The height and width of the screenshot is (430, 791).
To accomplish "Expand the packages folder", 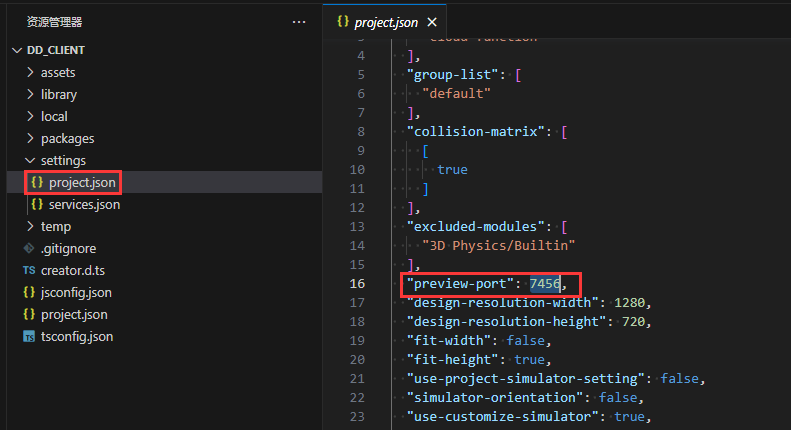I will click(x=30, y=138).
